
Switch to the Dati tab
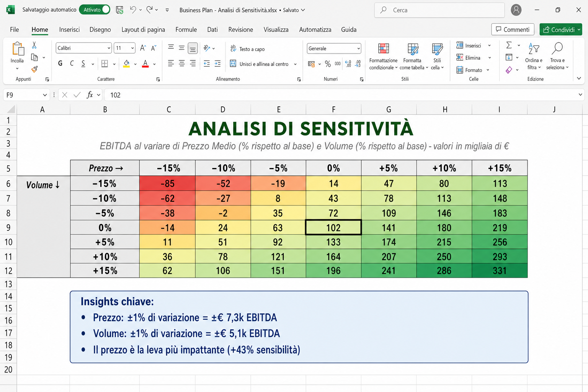click(x=212, y=29)
